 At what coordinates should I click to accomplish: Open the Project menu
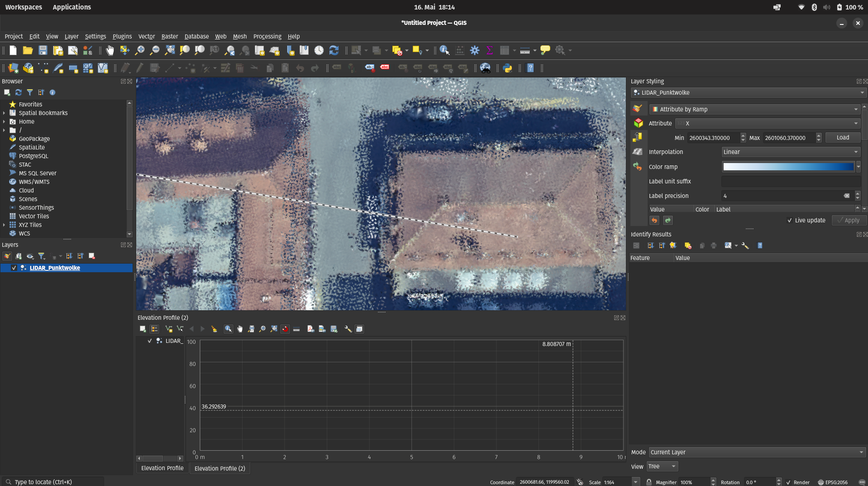point(14,36)
